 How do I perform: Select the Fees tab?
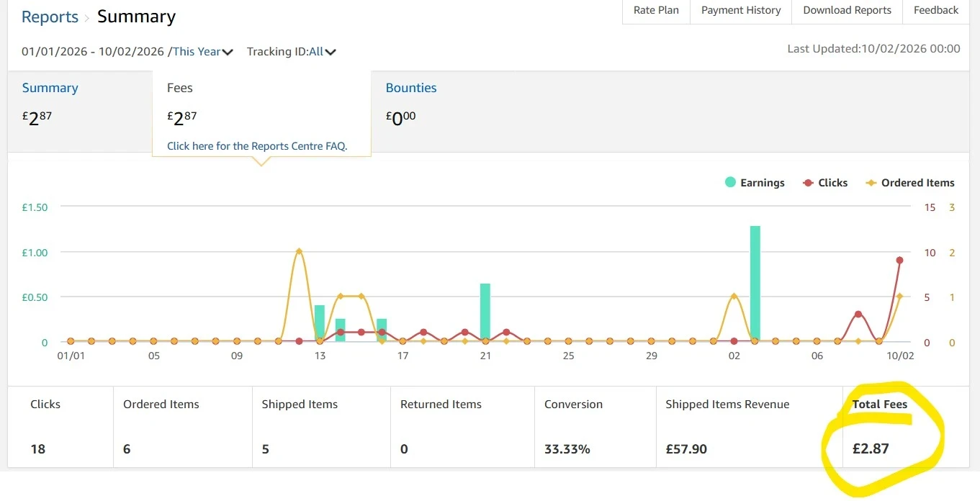(180, 88)
